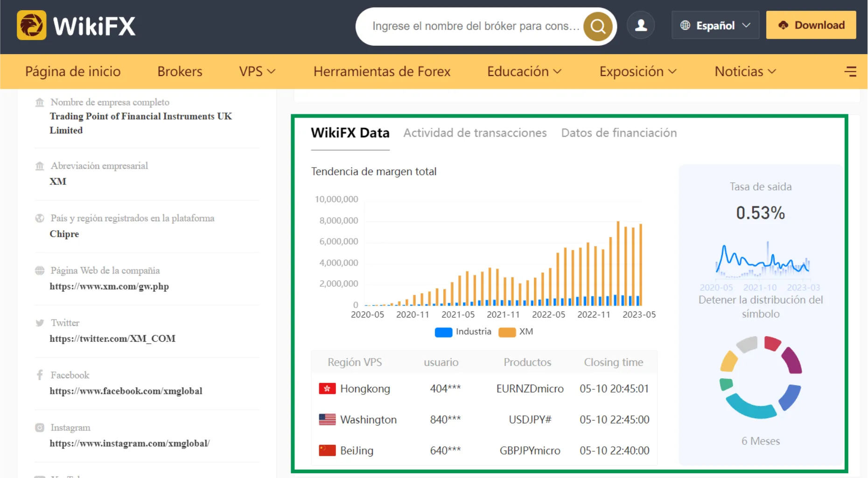This screenshot has height=478, width=868.
Task: Click the Tendencia de margen total heading
Action: 374,171
